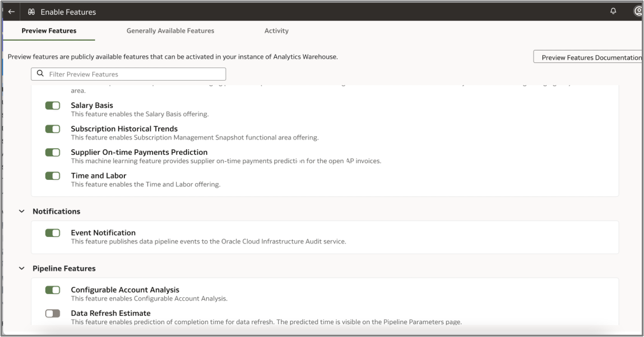Toggle Supplier On-time Payments Prediction off

click(x=53, y=153)
